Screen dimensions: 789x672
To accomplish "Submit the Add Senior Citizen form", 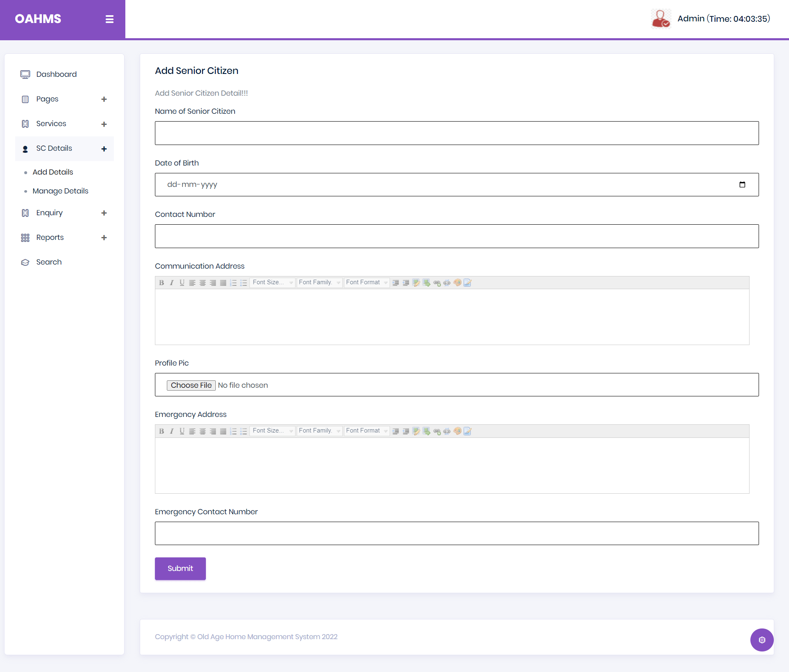I will pyautogui.click(x=180, y=568).
